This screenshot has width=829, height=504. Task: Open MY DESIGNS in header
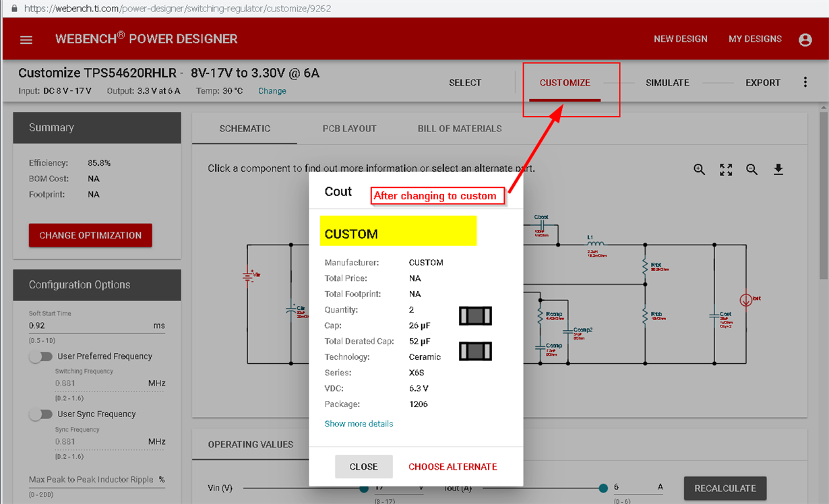[x=755, y=39]
